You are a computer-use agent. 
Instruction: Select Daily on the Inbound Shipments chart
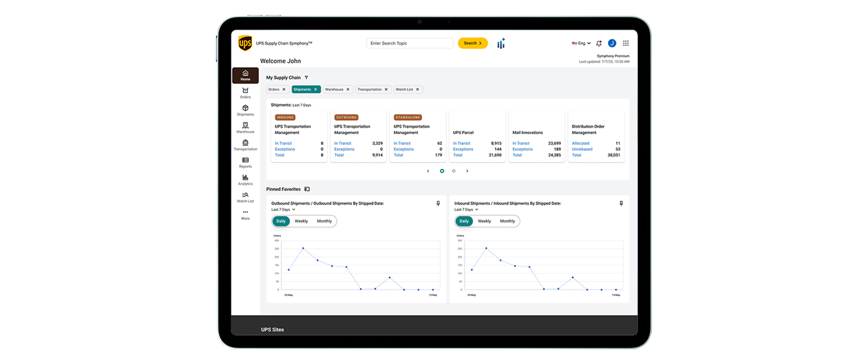pyautogui.click(x=464, y=221)
